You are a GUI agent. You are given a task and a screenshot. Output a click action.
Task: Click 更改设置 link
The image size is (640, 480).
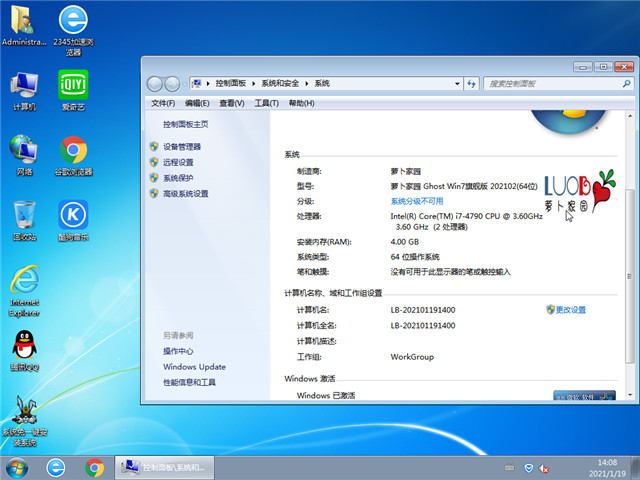tap(571, 310)
